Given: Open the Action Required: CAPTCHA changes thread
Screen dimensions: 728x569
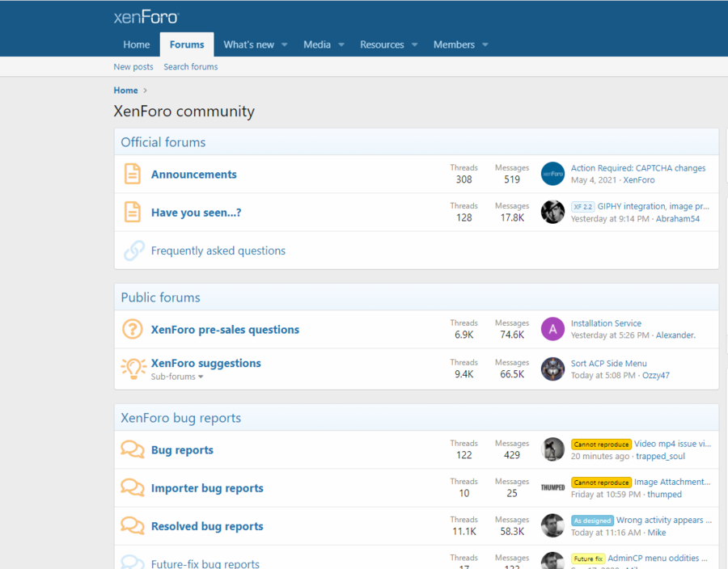Looking at the screenshot, I should click(638, 168).
